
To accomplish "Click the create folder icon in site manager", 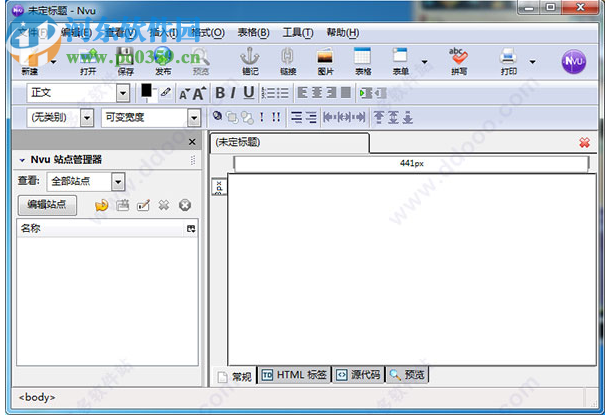I will pyautogui.click(x=123, y=205).
